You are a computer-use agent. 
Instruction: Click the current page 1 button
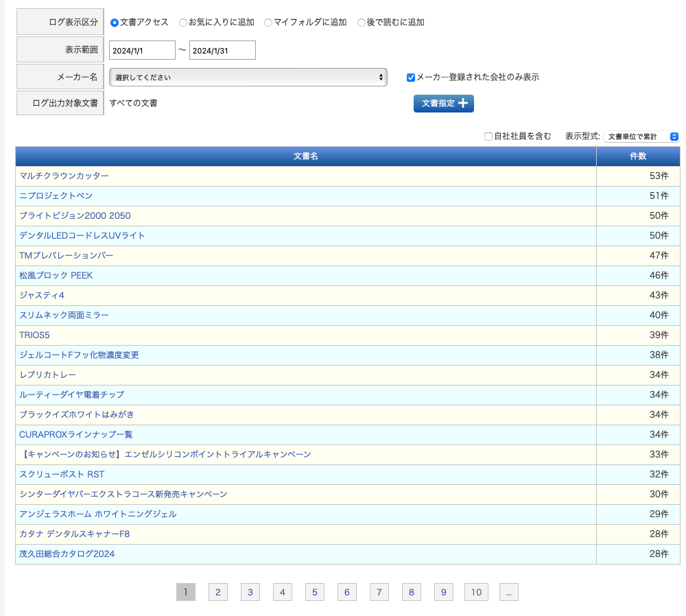[186, 592]
